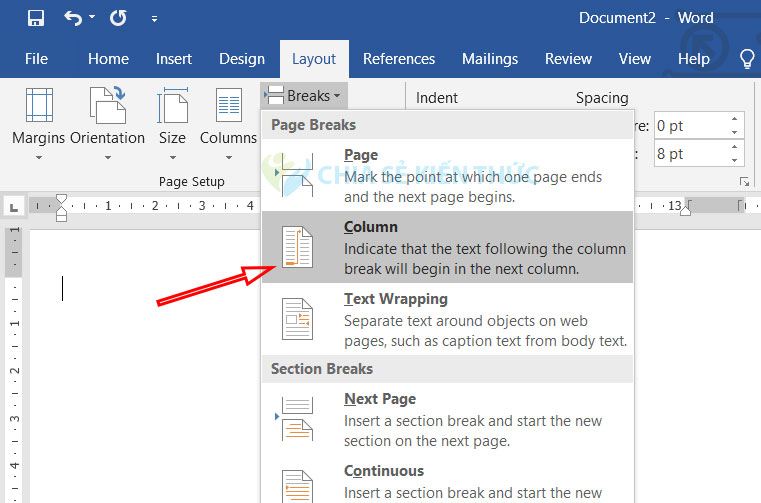Image resolution: width=761 pixels, height=503 pixels.
Task: Open Customize Quick Access Toolbar arrow
Action: coord(153,19)
